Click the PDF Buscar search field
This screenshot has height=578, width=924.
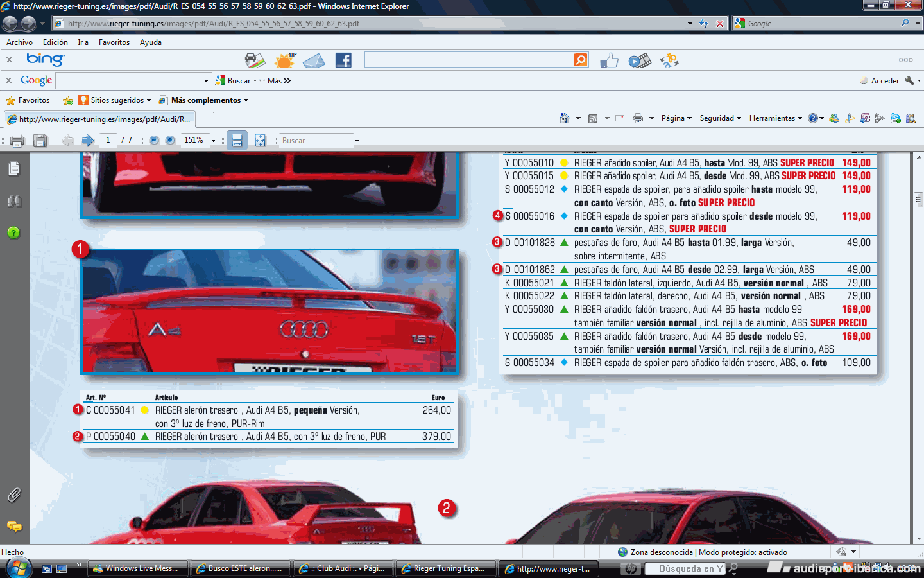[x=316, y=141]
